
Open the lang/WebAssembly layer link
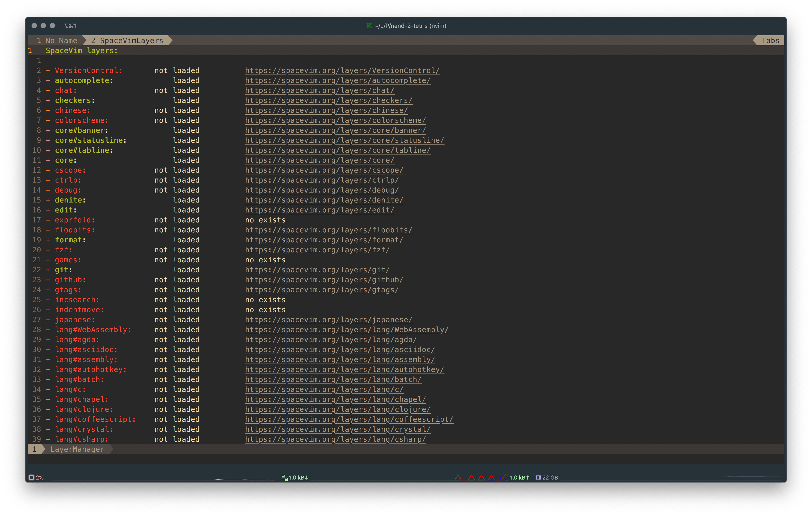pos(347,330)
